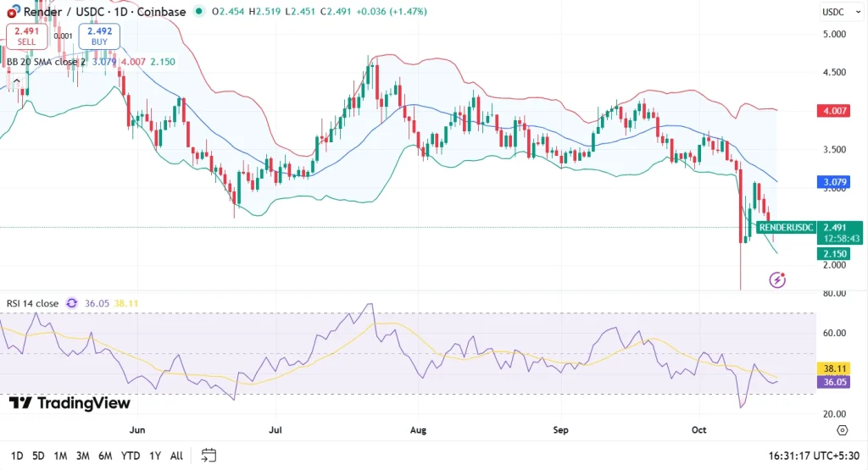868x470 pixels.
Task: Switch to the YTD time range
Action: 131,456
